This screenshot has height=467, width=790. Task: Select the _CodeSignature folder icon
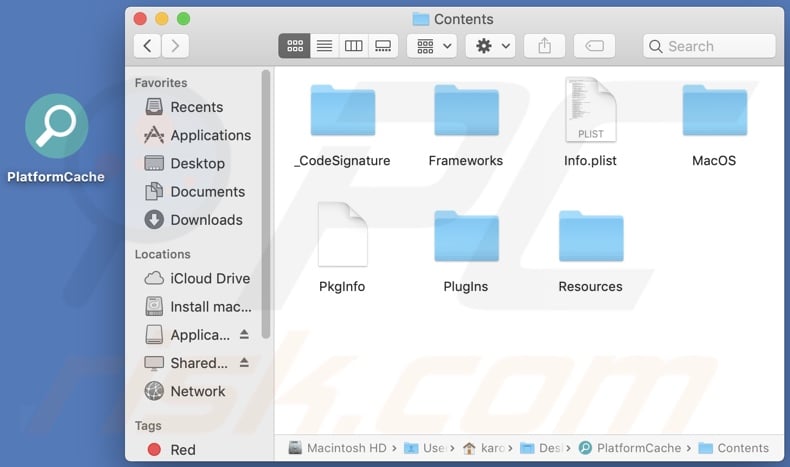pos(343,110)
